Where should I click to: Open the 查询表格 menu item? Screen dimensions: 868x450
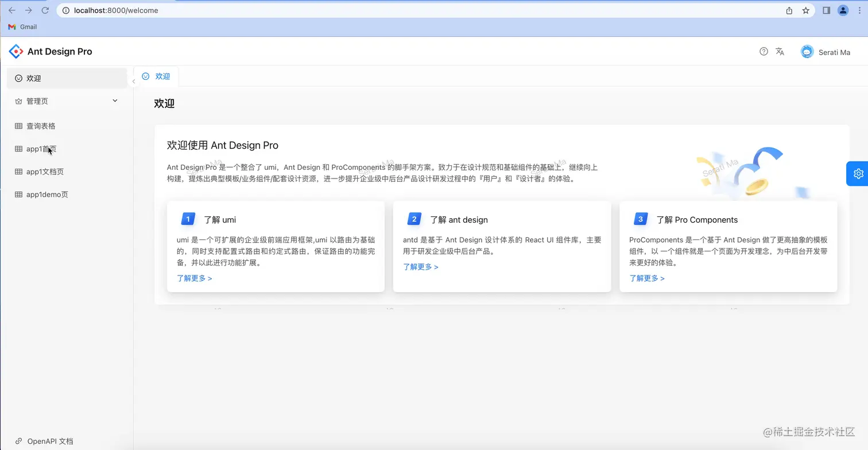click(x=67, y=126)
